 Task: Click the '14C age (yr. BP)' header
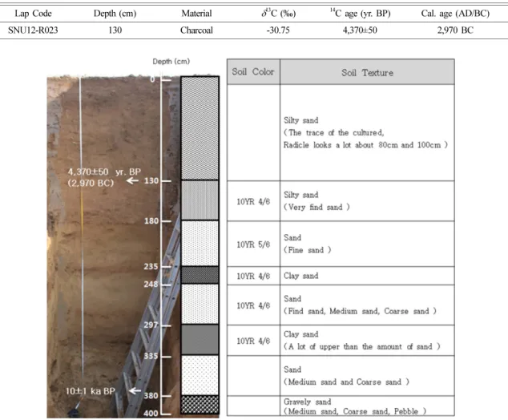point(361,14)
